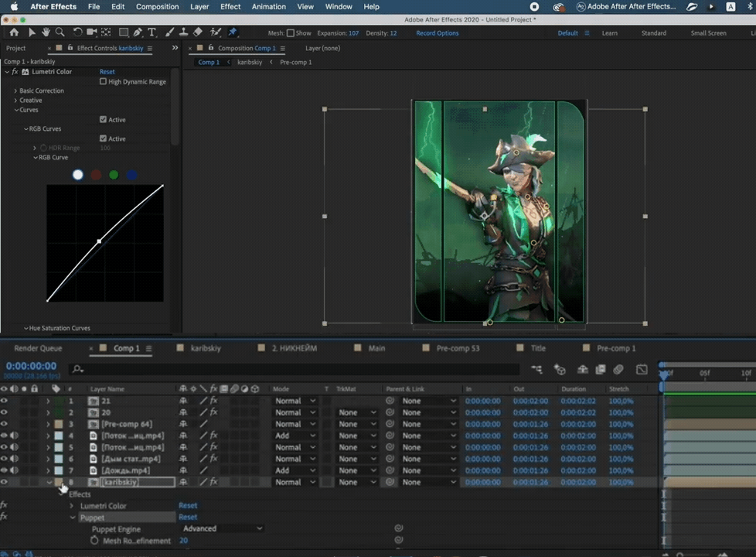Open the Animation menu
Image resolution: width=756 pixels, height=557 pixels.
coord(268,7)
